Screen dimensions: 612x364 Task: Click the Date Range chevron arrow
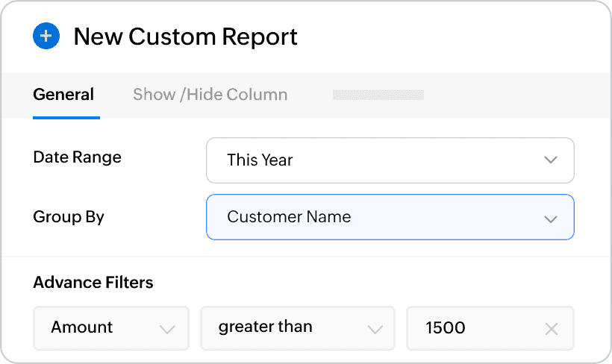pos(551,160)
